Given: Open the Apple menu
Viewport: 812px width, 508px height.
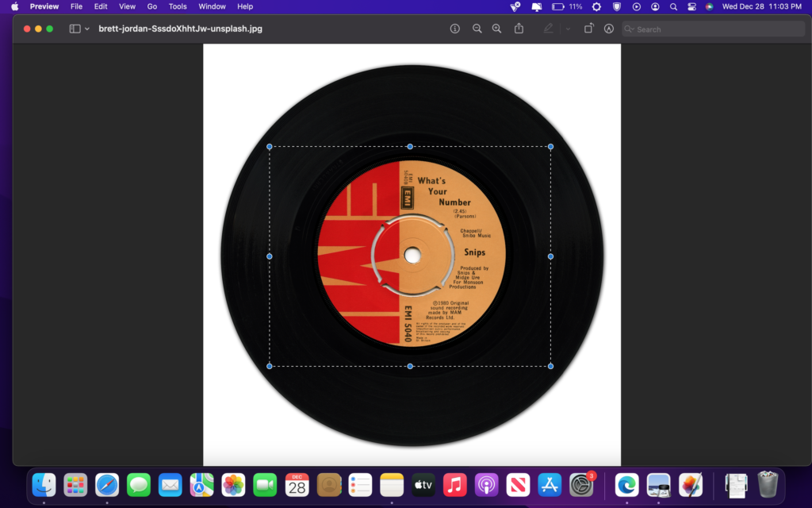Looking at the screenshot, I should [x=14, y=6].
